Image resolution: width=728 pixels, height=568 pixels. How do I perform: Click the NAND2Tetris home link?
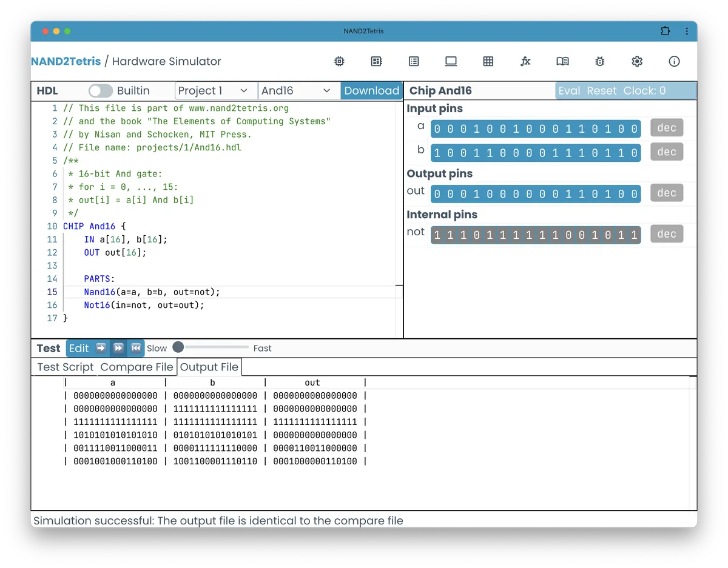66,61
